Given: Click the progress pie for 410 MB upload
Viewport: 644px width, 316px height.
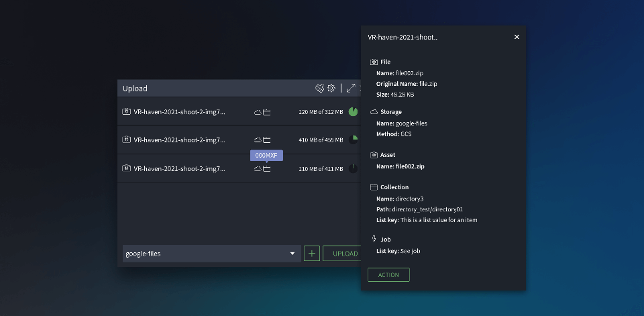Looking at the screenshot, I should click(x=354, y=140).
